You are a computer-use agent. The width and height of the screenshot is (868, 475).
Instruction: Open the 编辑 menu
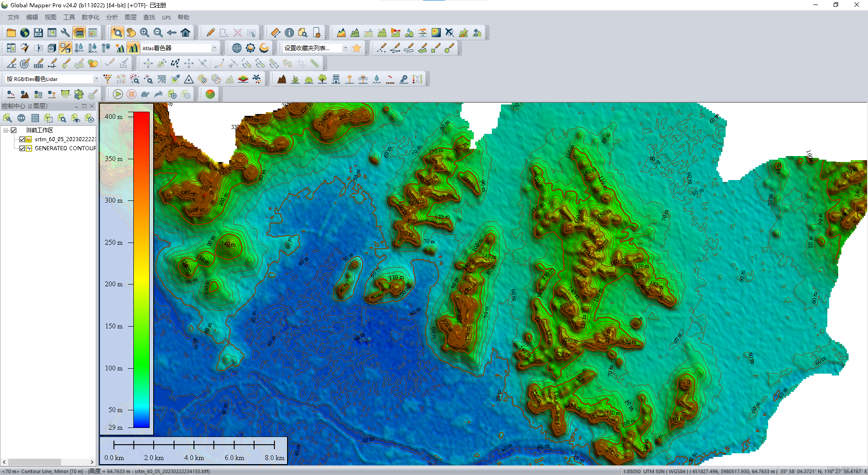click(x=32, y=17)
